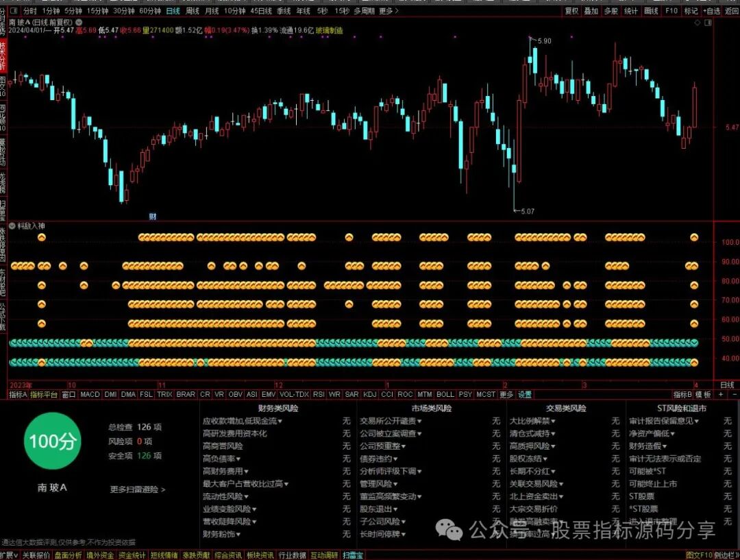This screenshot has width=740, height=560.
Task: Click the 多股 button
Action: pyautogui.click(x=611, y=10)
